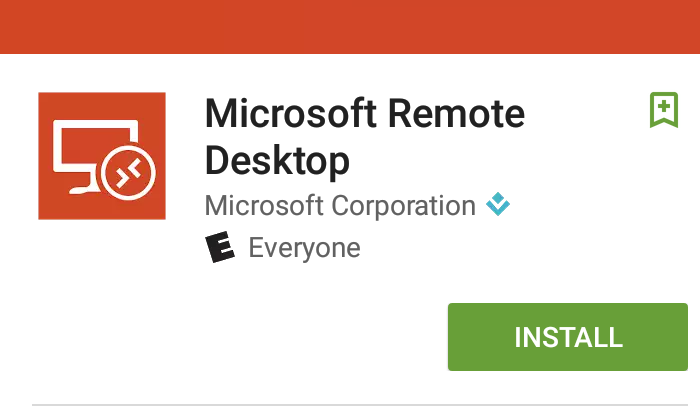Open the ESRB E rating icon
700x419 pixels.
tap(220, 247)
